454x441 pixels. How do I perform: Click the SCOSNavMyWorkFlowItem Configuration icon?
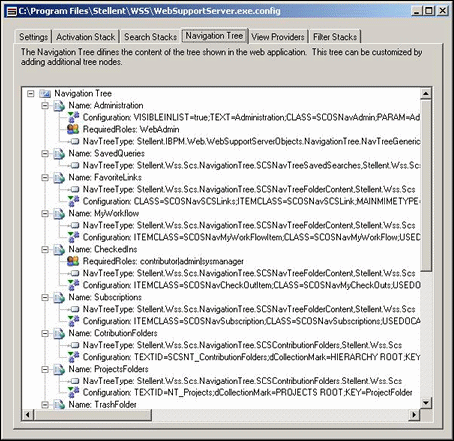tap(73, 237)
